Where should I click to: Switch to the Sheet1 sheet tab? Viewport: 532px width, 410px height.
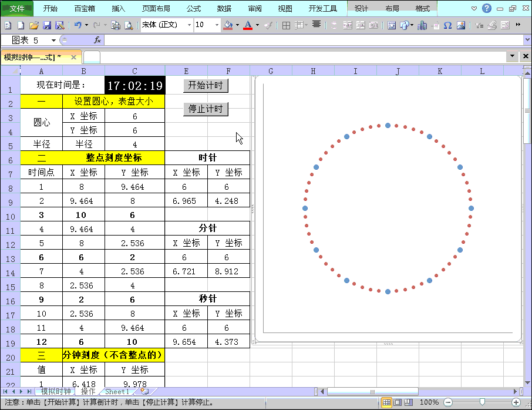click(117, 391)
